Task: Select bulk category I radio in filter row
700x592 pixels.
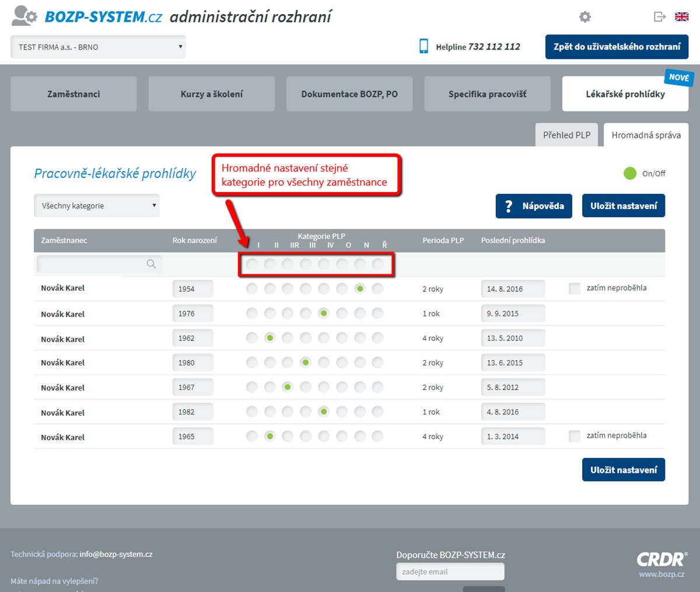Action: tap(251, 264)
